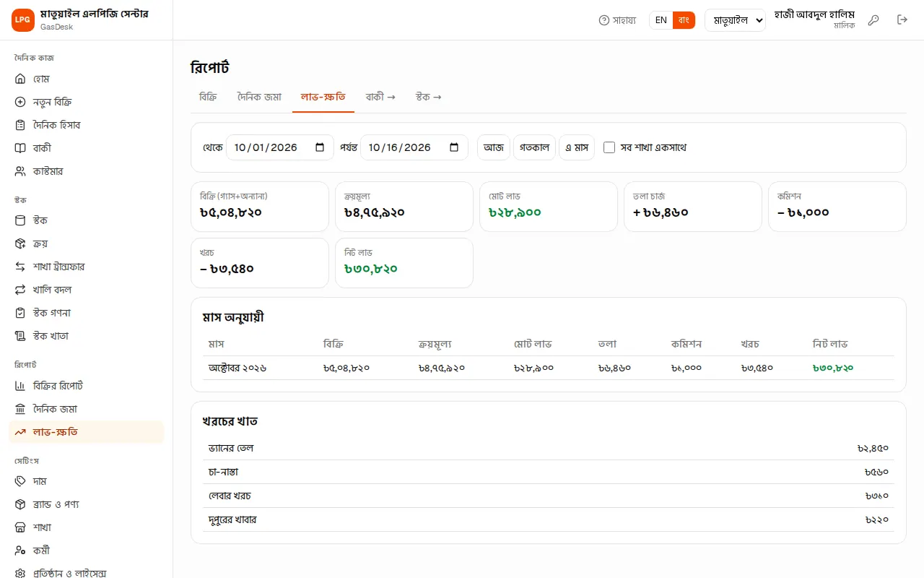Switch language to বাং
The image size is (924, 578).
(684, 20)
